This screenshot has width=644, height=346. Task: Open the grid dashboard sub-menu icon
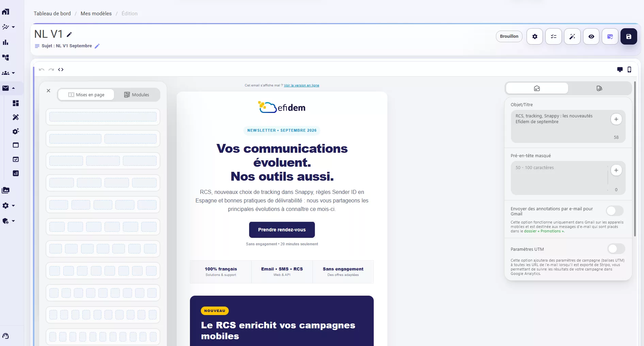[16, 103]
